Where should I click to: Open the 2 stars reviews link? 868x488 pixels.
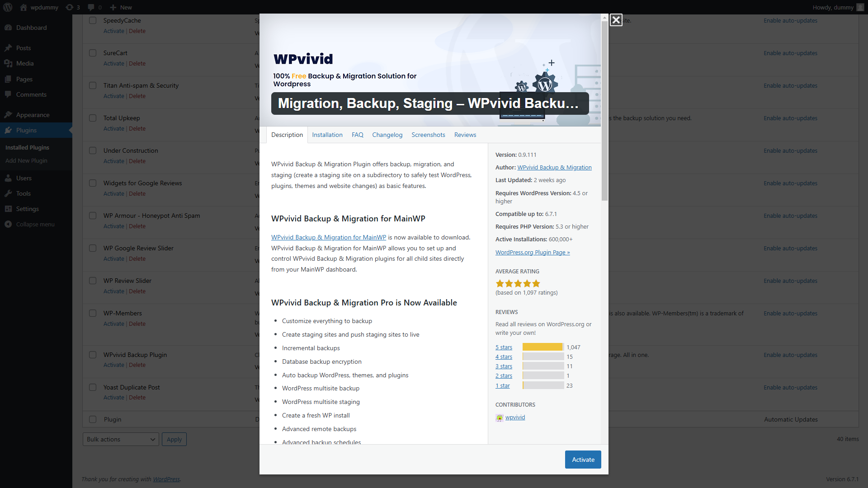(504, 376)
